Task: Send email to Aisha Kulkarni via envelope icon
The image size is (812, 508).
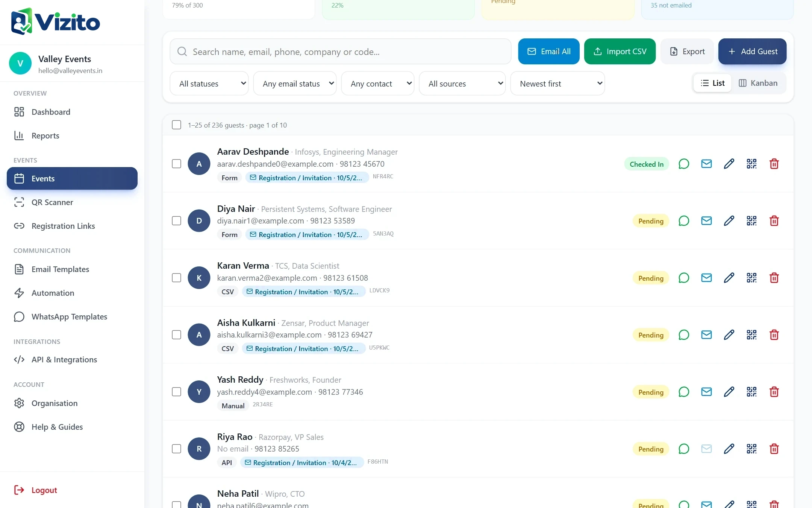Action: click(706, 335)
